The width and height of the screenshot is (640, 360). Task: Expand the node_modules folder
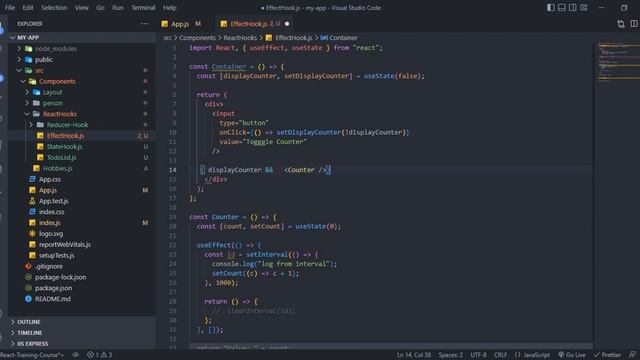pos(82,48)
